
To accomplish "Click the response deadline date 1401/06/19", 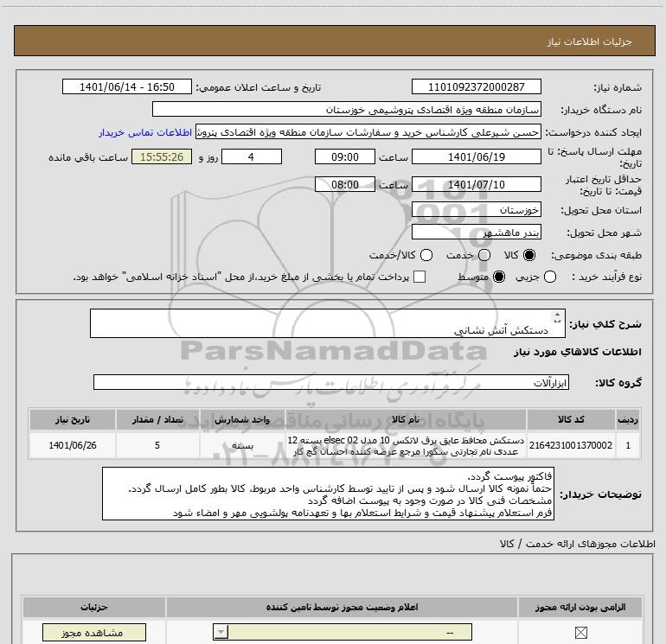I will coord(476,156).
